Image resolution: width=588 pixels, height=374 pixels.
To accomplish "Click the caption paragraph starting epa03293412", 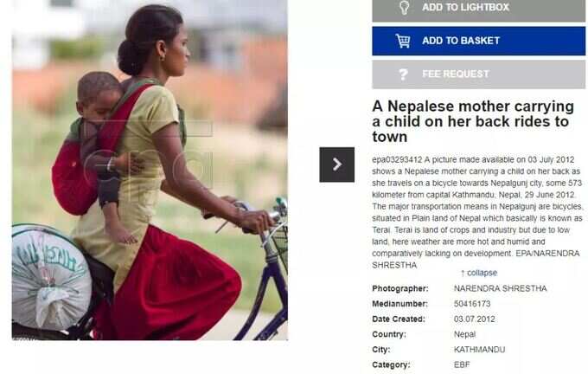I will 477,212.
